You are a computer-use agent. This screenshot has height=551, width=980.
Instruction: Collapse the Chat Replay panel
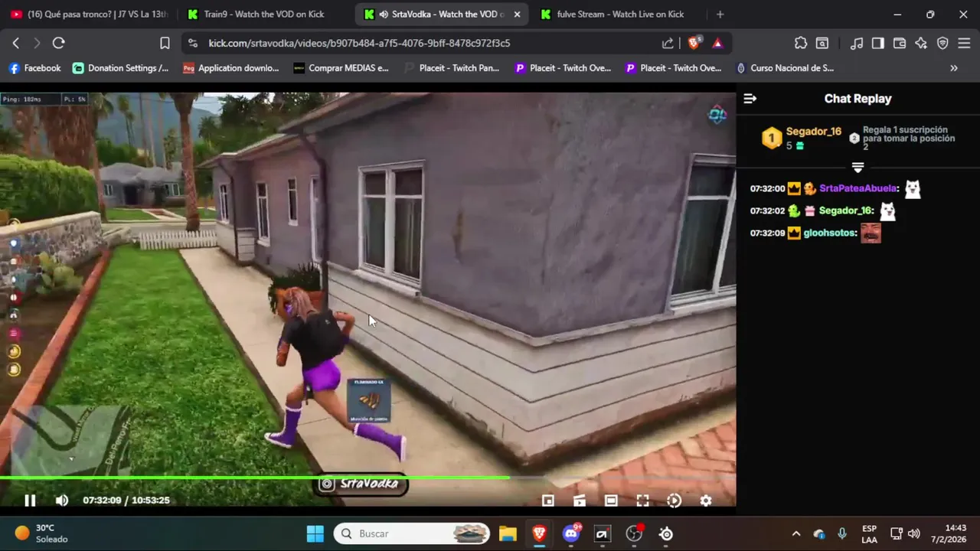750,99
